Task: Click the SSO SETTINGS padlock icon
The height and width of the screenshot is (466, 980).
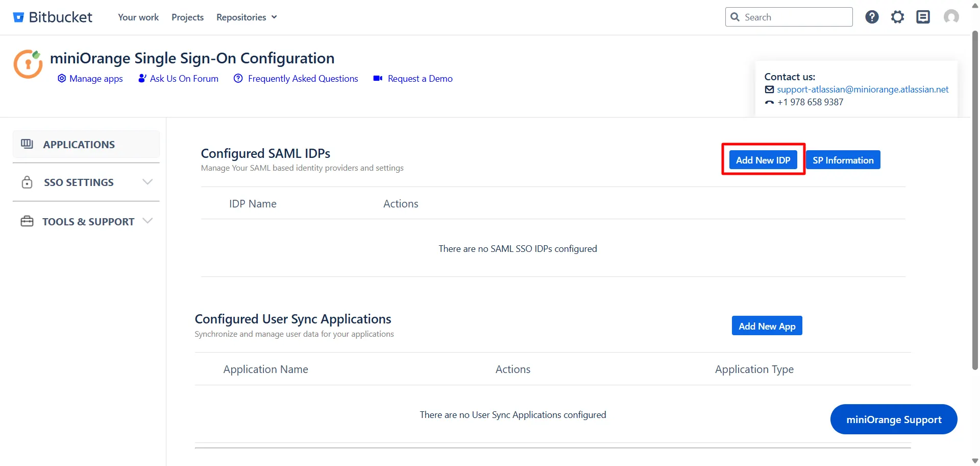Action: [27, 182]
